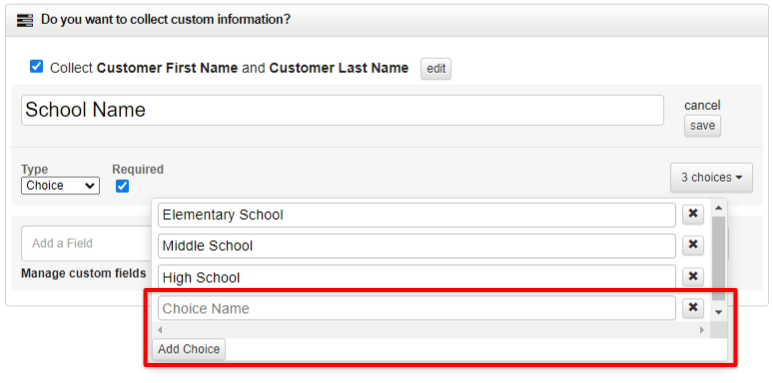The height and width of the screenshot is (383, 773).
Task: Open the Type Choice dropdown
Action: tap(60, 186)
